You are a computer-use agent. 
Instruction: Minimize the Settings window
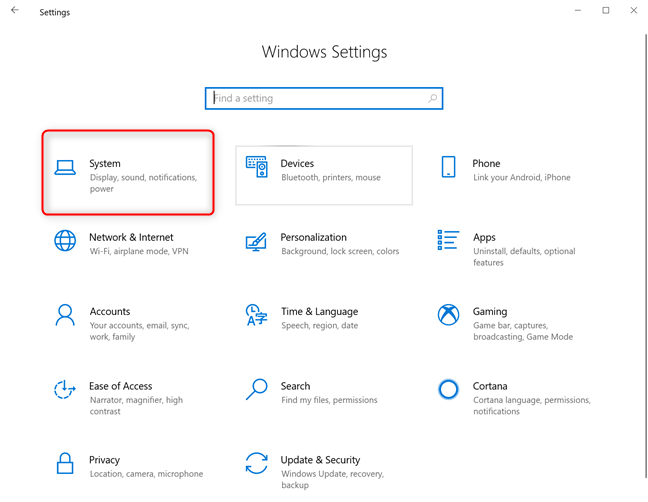click(578, 11)
